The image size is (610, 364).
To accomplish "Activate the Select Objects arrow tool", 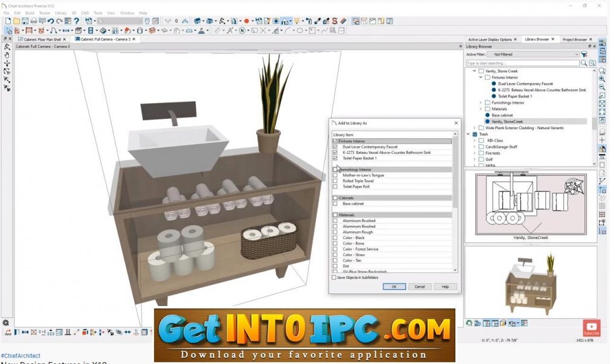I will pos(8,30).
